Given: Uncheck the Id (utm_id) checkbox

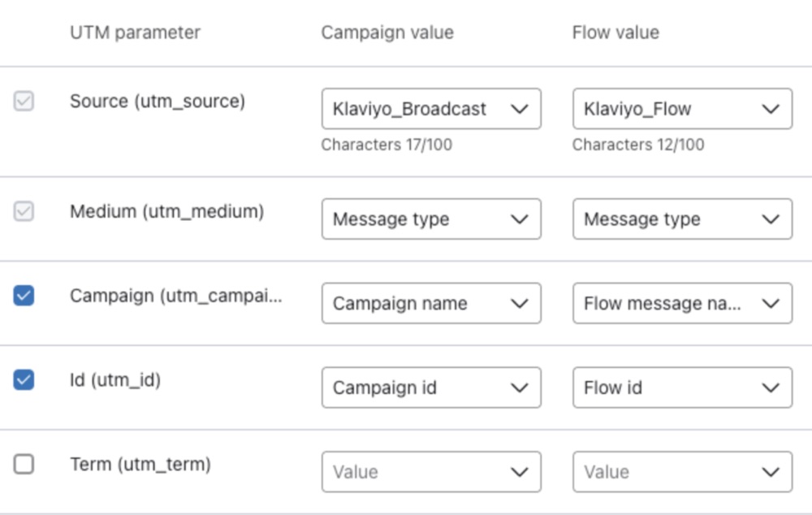Looking at the screenshot, I should [x=24, y=379].
